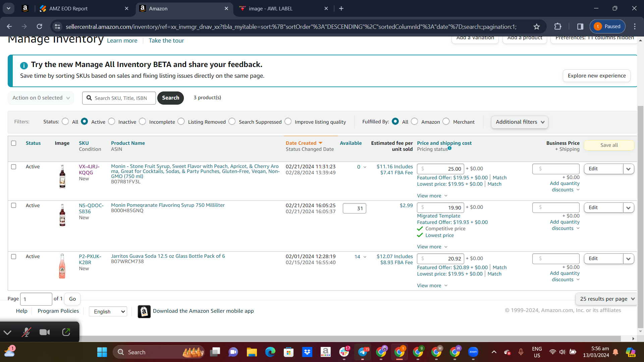The width and height of the screenshot is (644, 362).
Task: Click the Page number input field
Action: click(36, 299)
